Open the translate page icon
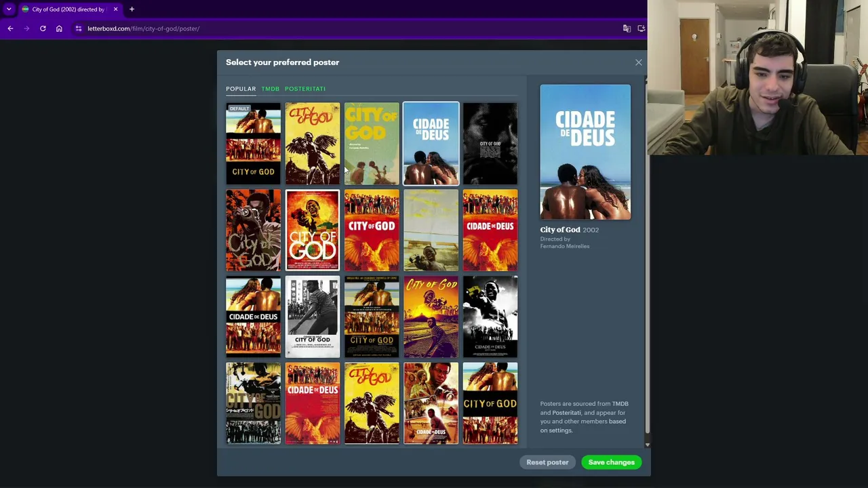The image size is (868, 488). coord(627,28)
